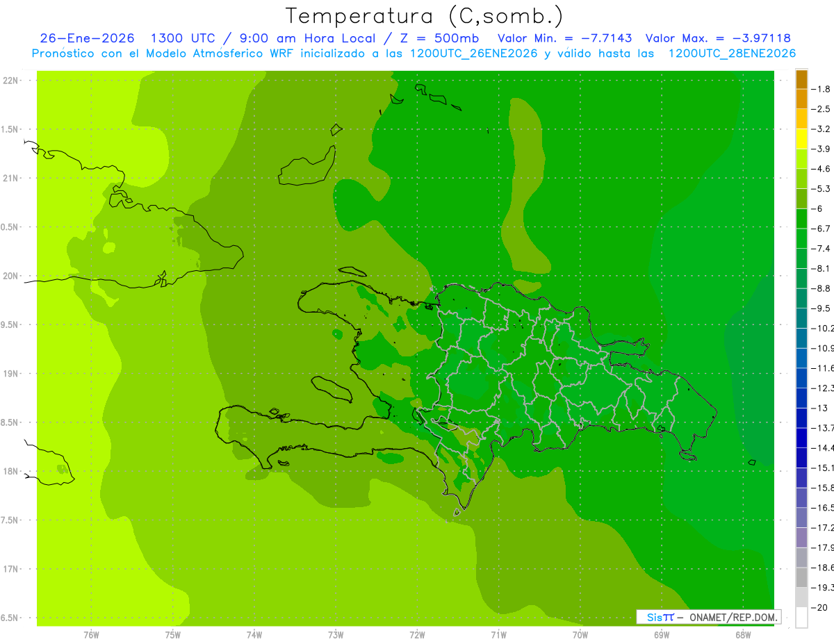Click the "69W" longitude axis label
The height and width of the screenshot is (644, 834).
[662, 634]
